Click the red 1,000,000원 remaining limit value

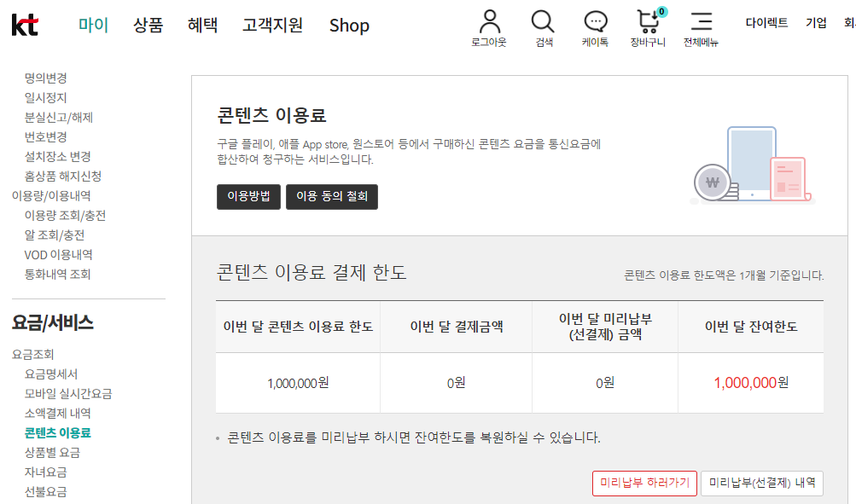coord(751,383)
